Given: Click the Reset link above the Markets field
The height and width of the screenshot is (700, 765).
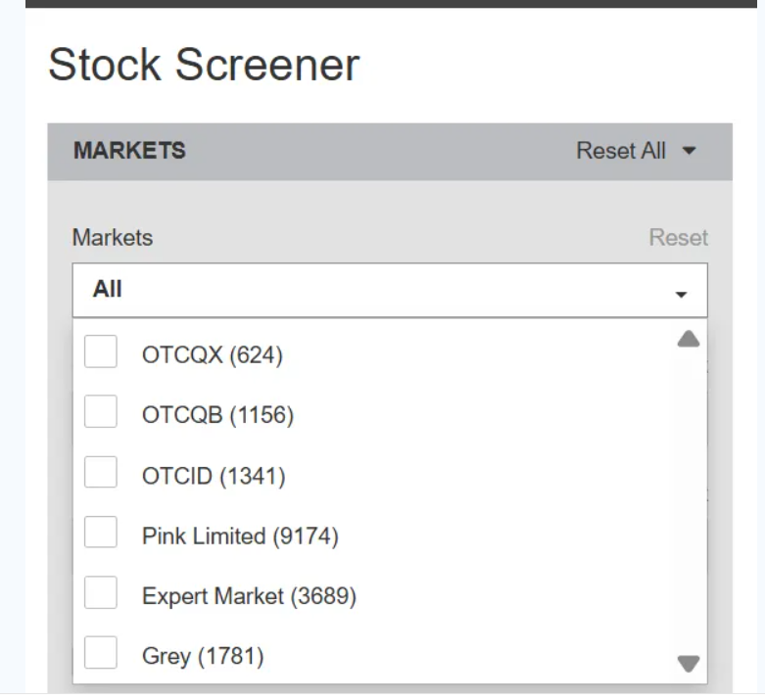Looking at the screenshot, I should tap(678, 238).
